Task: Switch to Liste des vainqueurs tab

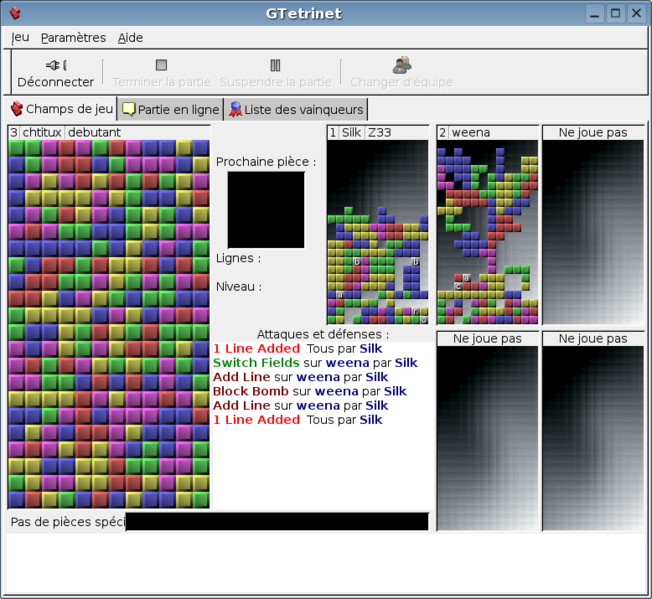Action: coord(296,109)
